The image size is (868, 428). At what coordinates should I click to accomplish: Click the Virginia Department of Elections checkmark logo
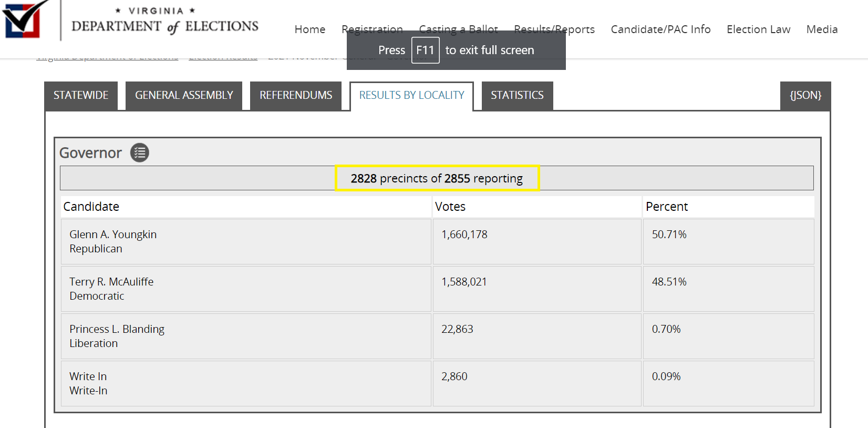(24, 19)
